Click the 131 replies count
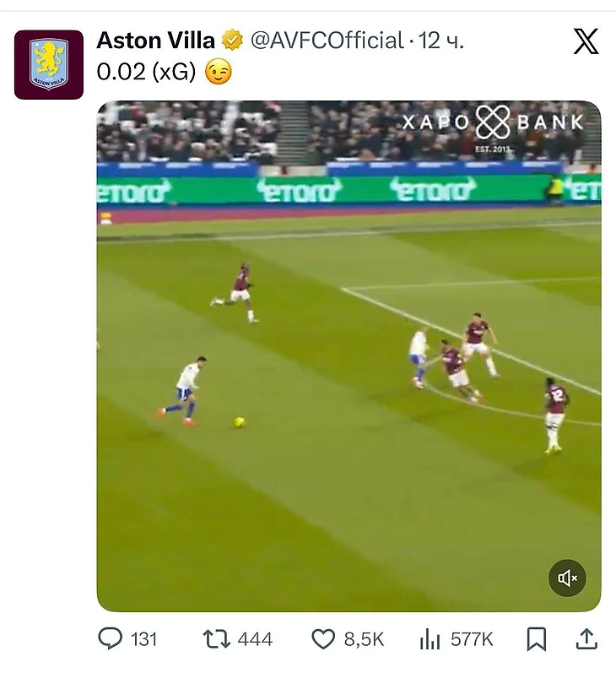Viewport: 616px width, 673px height. point(144,639)
